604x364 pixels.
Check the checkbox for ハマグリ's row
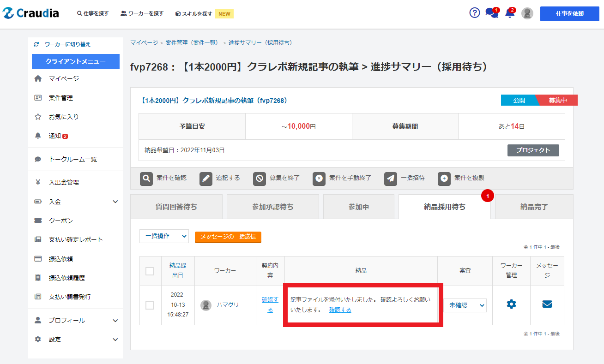tap(150, 305)
